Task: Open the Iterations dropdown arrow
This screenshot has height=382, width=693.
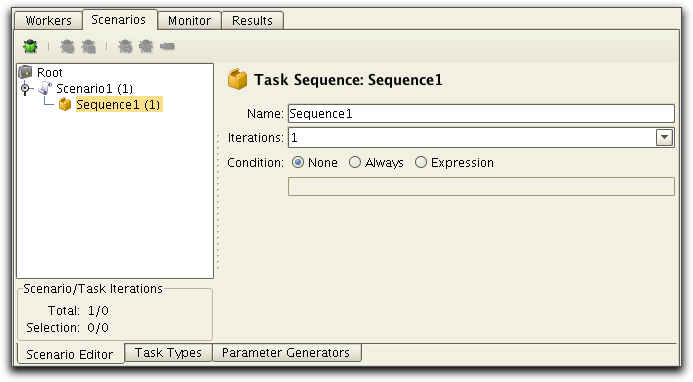Action: 664,138
